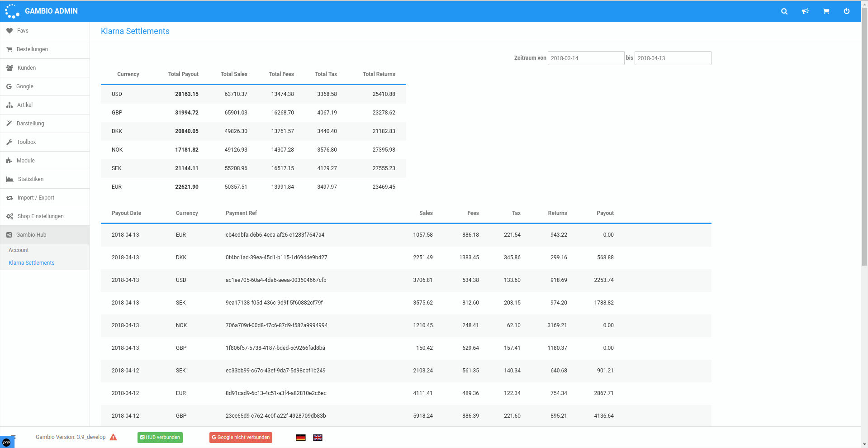Click the Gambio logo in header
Screen dimensions: 868x448
pyautogui.click(x=12, y=11)
